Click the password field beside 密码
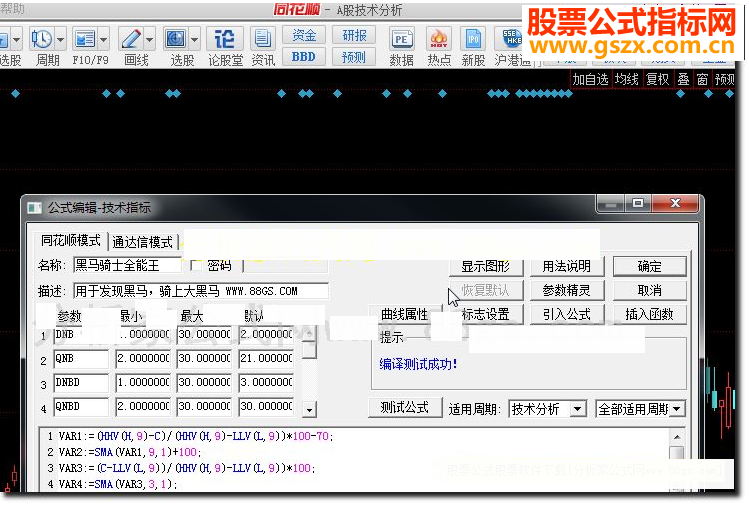This screenshot has height=508, width=749. pyautogui.click(x=285, y=265)
